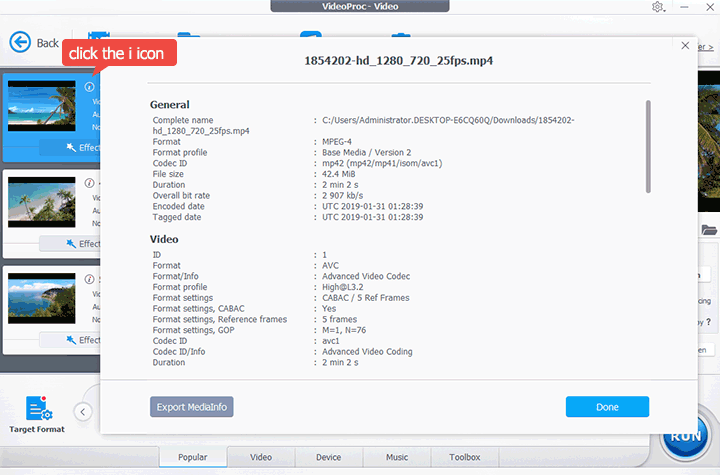
Task: Click the info icon of the second video
Action: 89,183
